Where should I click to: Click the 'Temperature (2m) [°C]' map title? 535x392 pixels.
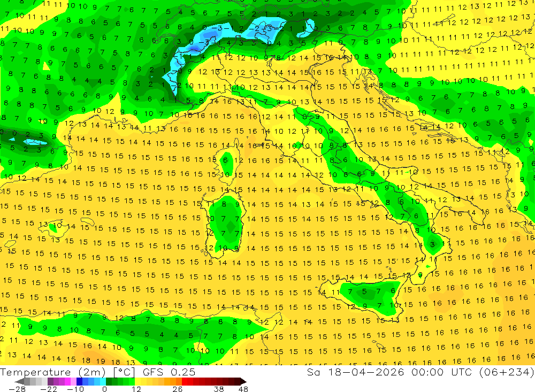(67, 372)
